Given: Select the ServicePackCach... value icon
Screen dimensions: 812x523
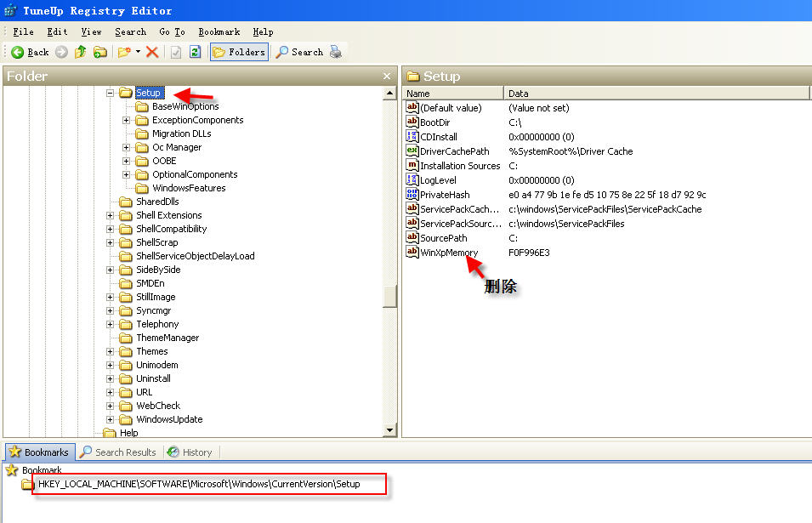Looking at the screenshot, I should point(412,208).
